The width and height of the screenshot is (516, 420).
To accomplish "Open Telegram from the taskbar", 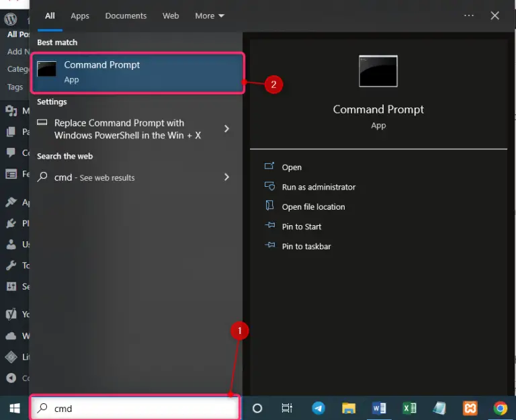I will 318,408.
